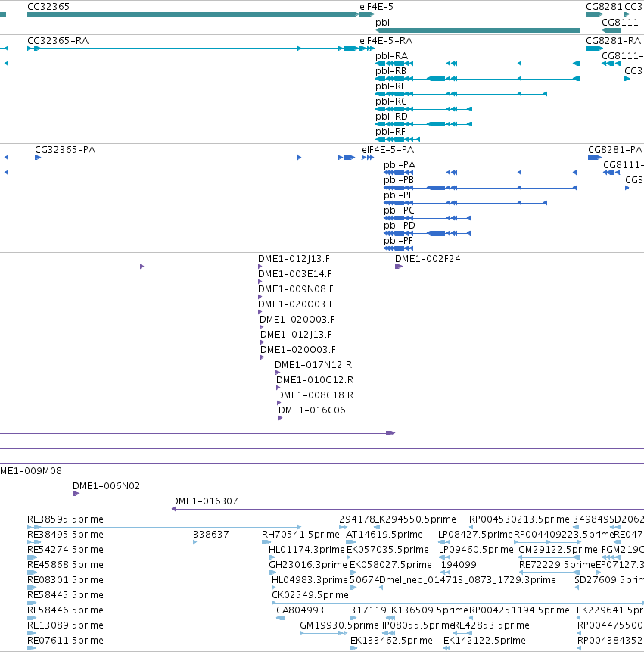The height and width of the screenshot is (652, 644).
Task: Select the GM19930.5prime EST label
Action: pos(339,625)
